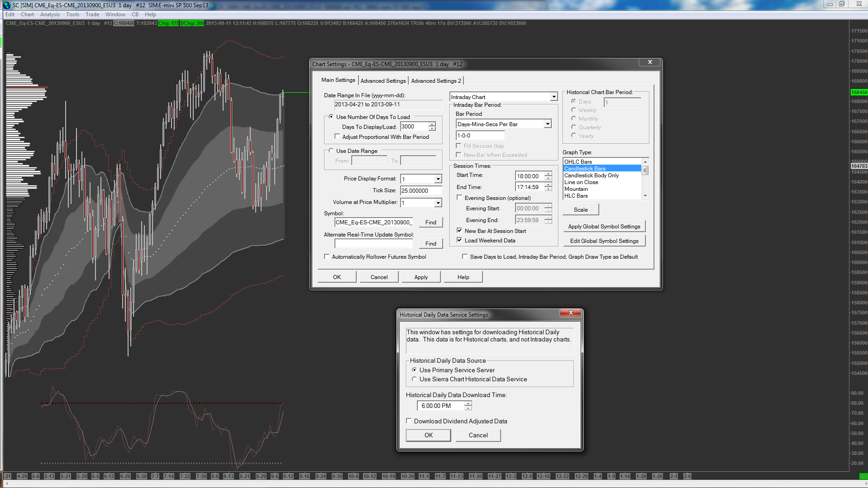Open the Analysis menu
868x488 pixels.
(50, 14)
